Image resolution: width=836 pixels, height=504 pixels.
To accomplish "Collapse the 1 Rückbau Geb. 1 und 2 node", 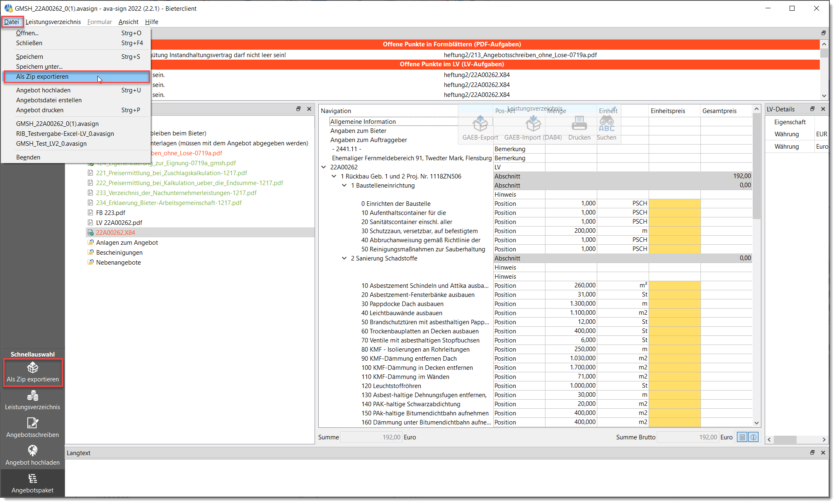I will pyautogui.click(x=334, y=176).
